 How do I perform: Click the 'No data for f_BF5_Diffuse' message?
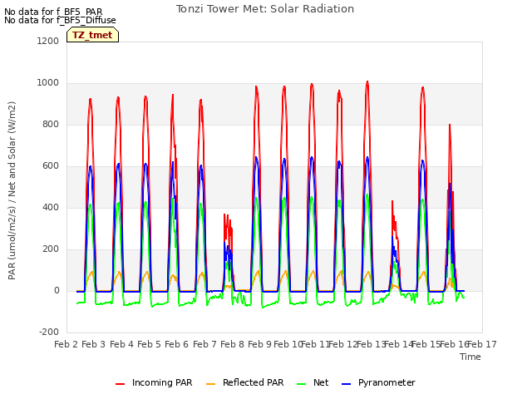click(60, 20)
